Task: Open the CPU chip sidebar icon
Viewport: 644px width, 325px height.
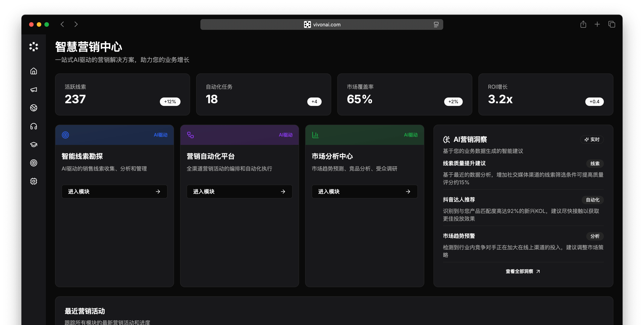Action: (x=33, y=181)
